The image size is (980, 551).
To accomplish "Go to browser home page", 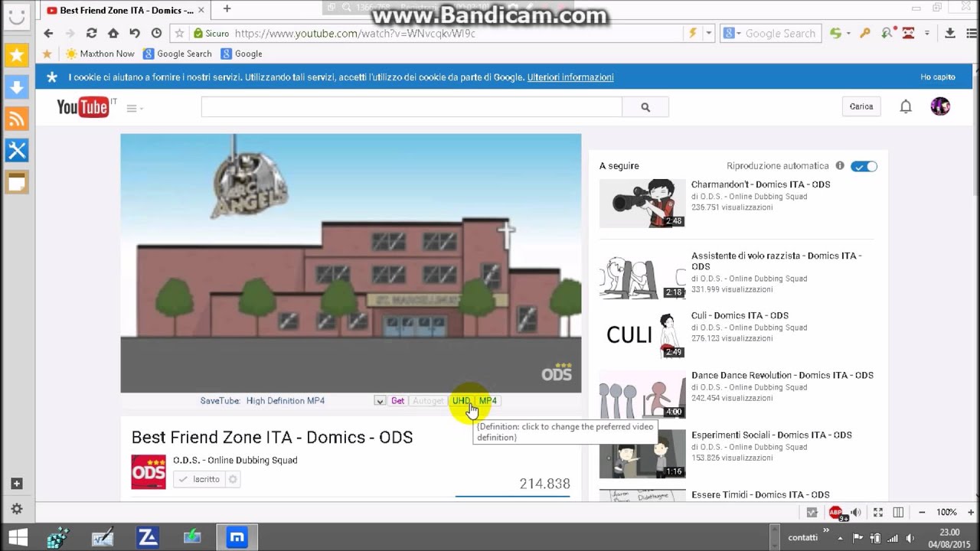I will (113, 33).
